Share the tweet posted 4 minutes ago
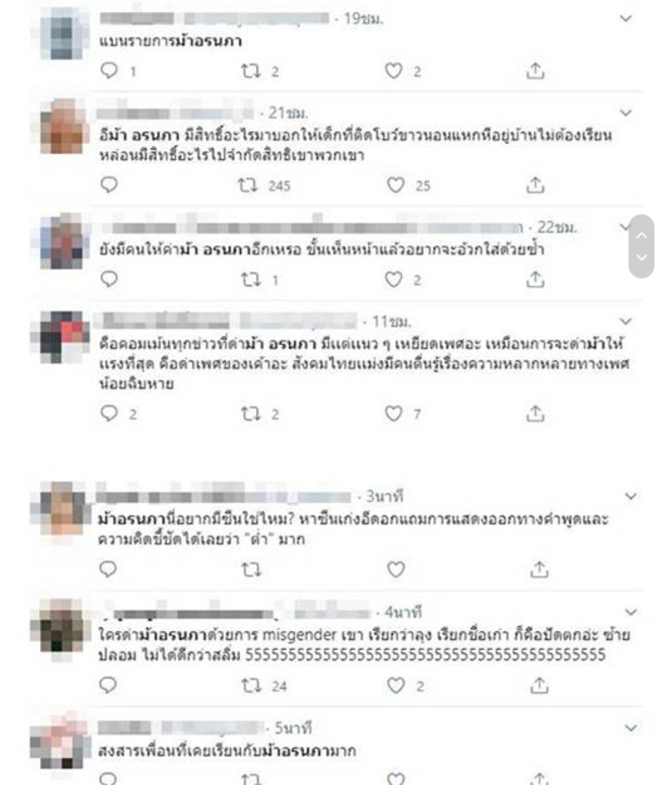Screen dimensions: 672x785 click(539, 685)
